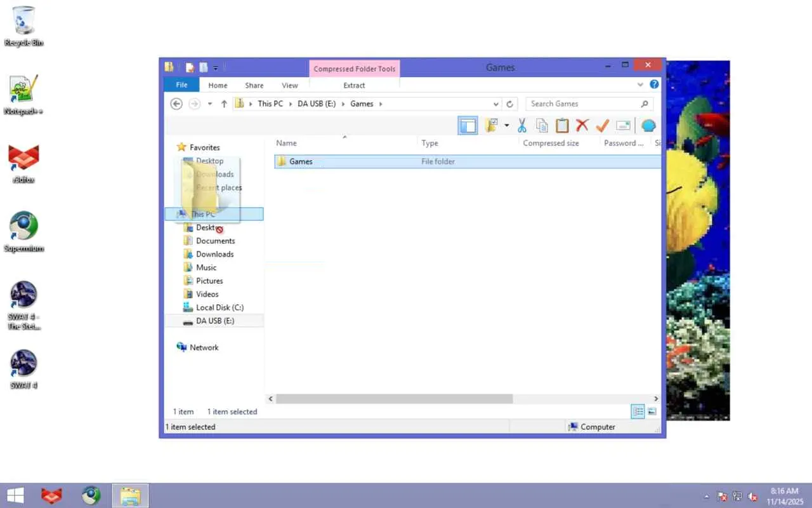Expand the arrow after This PC in breadcrumb
The image size is (812, 508).
pos(291,104)
